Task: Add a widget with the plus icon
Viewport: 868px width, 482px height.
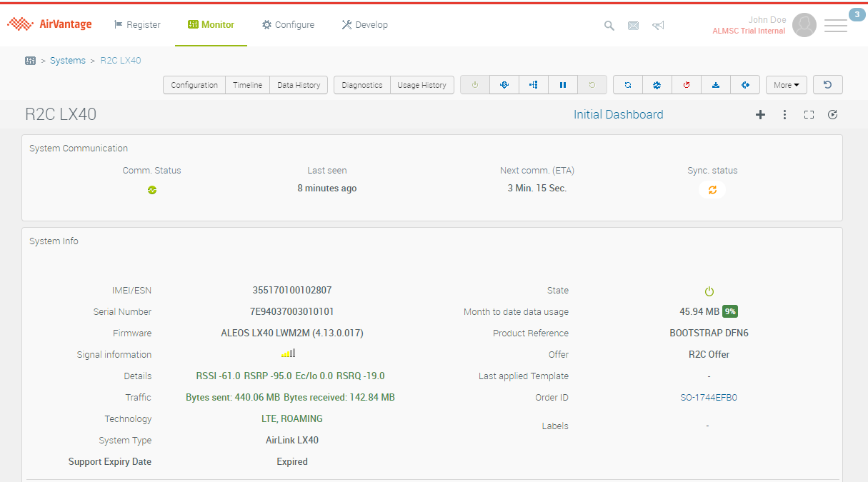Action: click(x=760, y=115)
